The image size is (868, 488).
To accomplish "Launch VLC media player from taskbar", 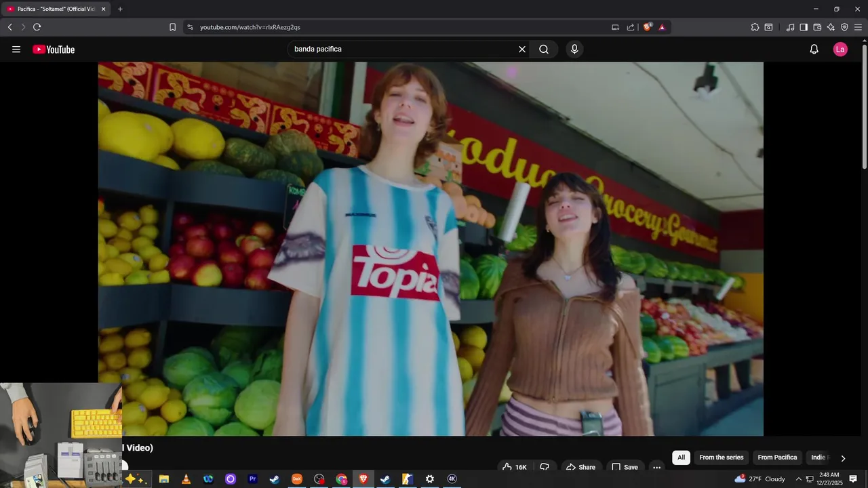I will pos(186,479).
